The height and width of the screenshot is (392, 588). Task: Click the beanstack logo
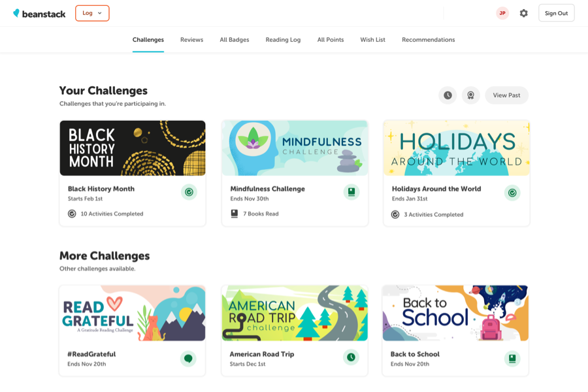click(x=39, y=13)
